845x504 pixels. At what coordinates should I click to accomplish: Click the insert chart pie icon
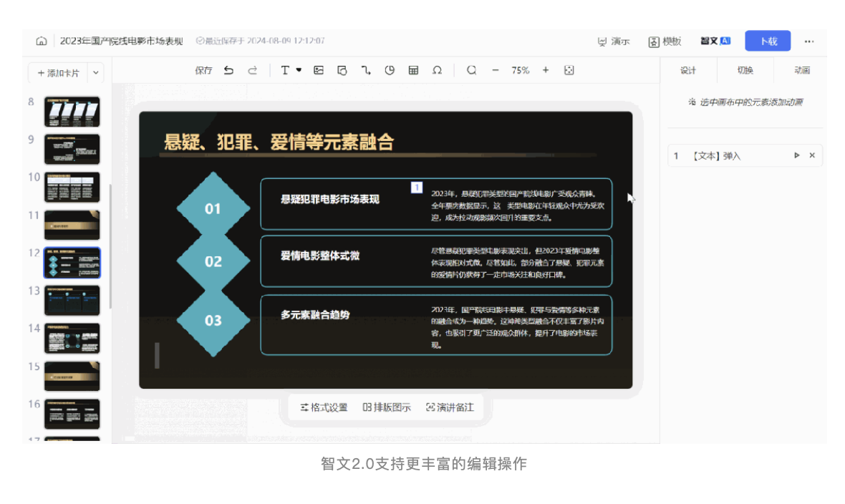coord(390,70)
